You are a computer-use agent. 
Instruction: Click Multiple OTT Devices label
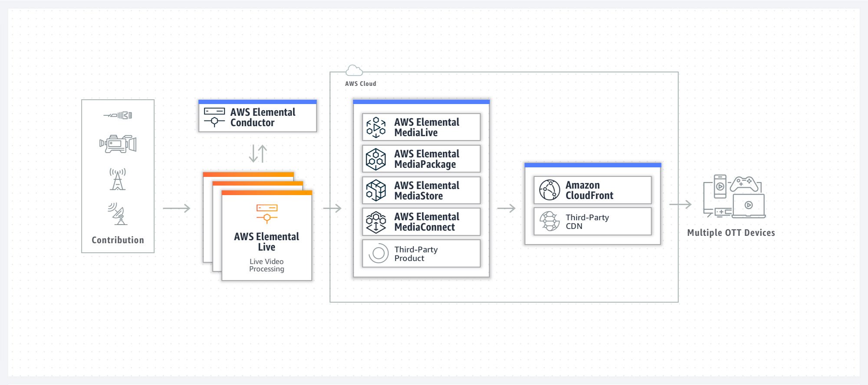[731, 233]
